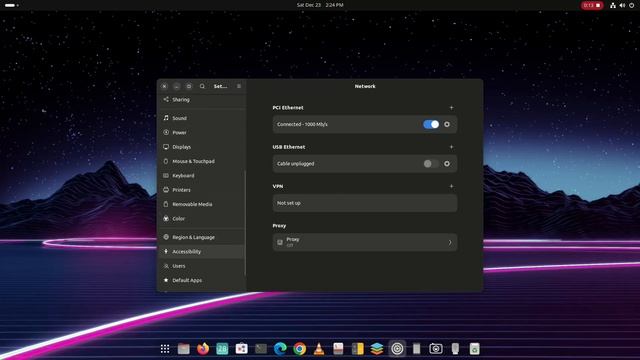Launch Google Chrome from the dock

coord(300,349)
